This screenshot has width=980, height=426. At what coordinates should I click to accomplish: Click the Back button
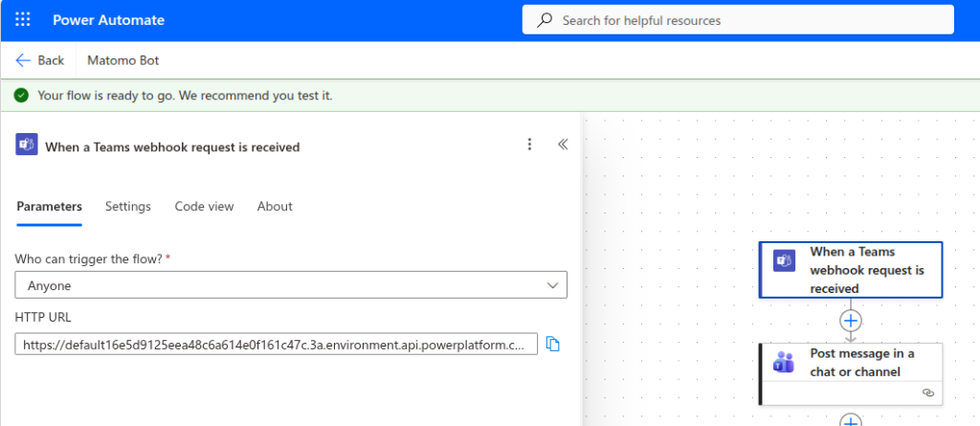click(x=40, y=60)
